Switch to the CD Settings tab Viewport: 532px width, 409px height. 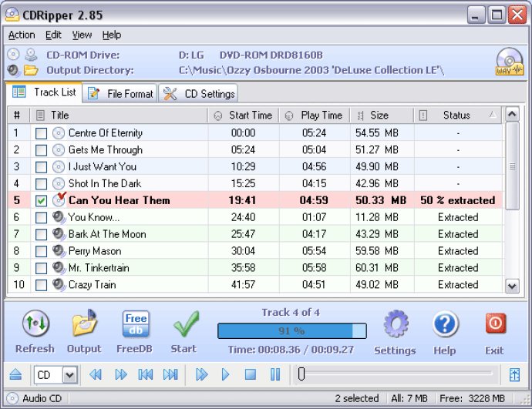(198, 93)
